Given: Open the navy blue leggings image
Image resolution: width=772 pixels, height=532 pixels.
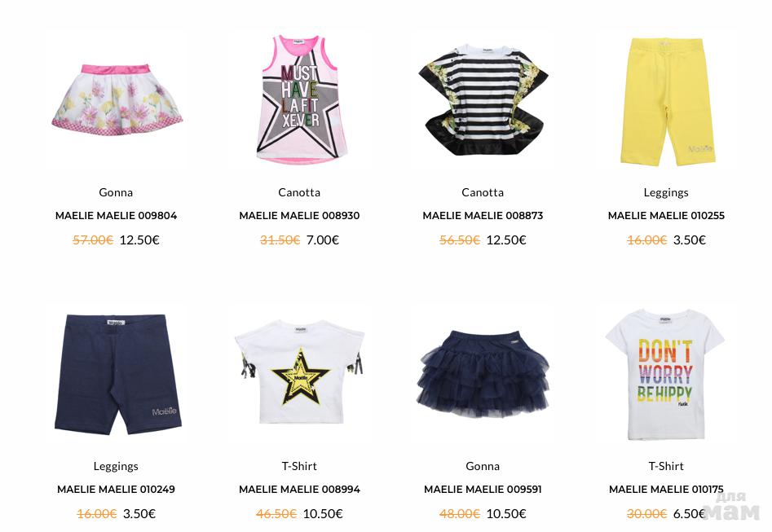Looking at the screenshot, I should click(117, 373).
